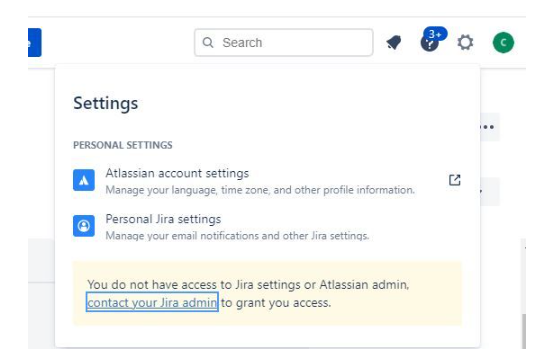Open the green user profile avatar
This screenshot has width=556, height=362.
[503, 43]
